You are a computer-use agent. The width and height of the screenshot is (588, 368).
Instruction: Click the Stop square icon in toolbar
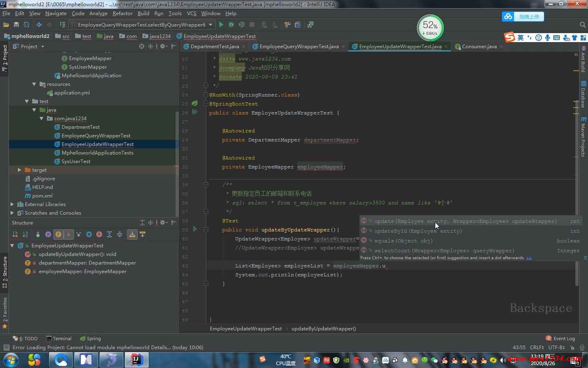pos(252,25)
